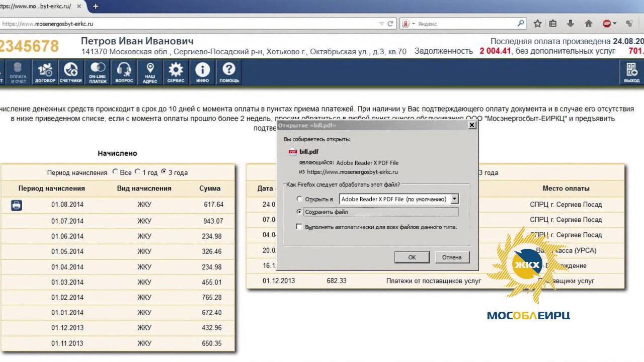644x362 pixels.
Task: Click the Сумма column header
Action: tap(210, 189)
